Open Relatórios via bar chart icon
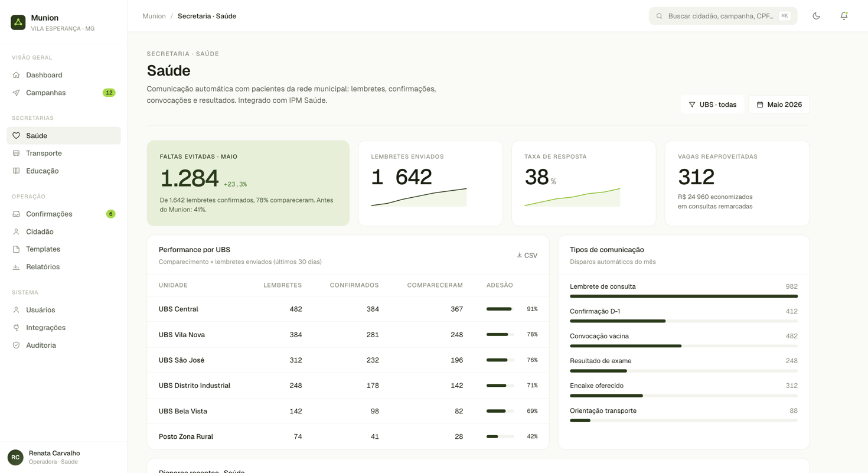Viewport: 868px width, 473px height. pyautogui.click(x=17, y=267)
